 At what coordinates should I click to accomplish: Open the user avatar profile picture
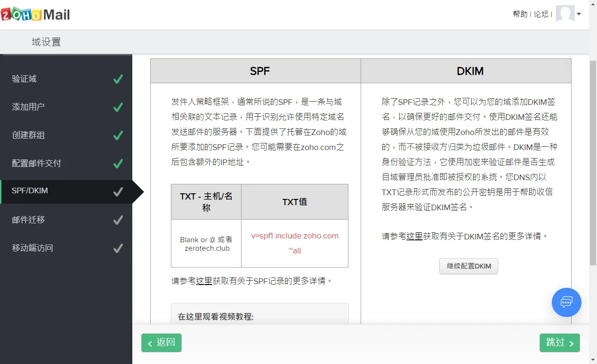click(x=565, y=14)
